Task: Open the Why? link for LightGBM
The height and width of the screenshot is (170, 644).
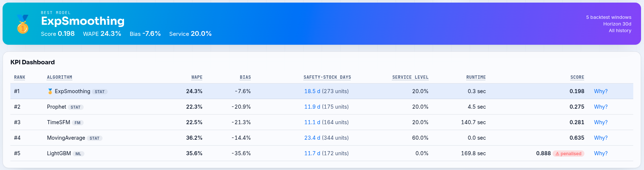Action: (601, 153)
